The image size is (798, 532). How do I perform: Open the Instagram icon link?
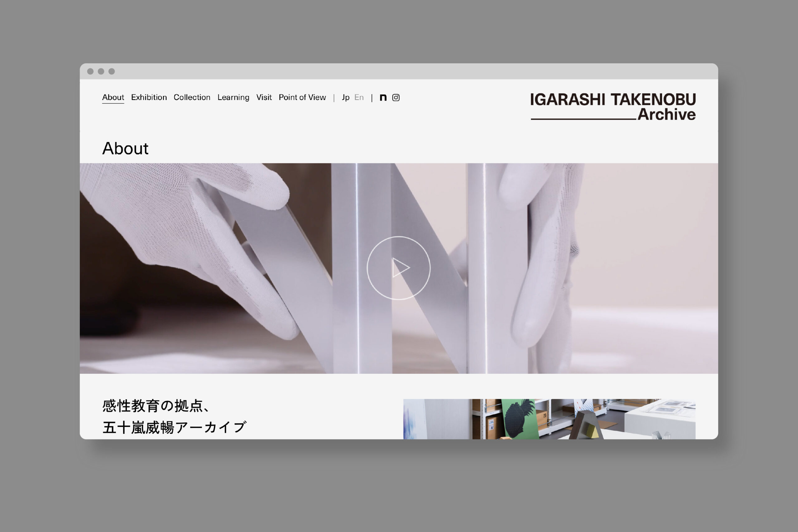click(x=396, y=98)
